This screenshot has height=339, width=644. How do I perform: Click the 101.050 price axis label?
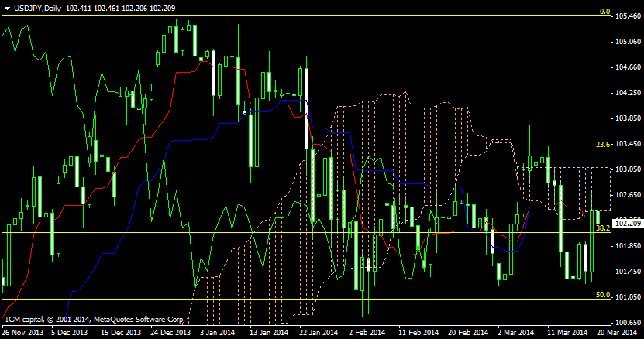pos(628,297)
